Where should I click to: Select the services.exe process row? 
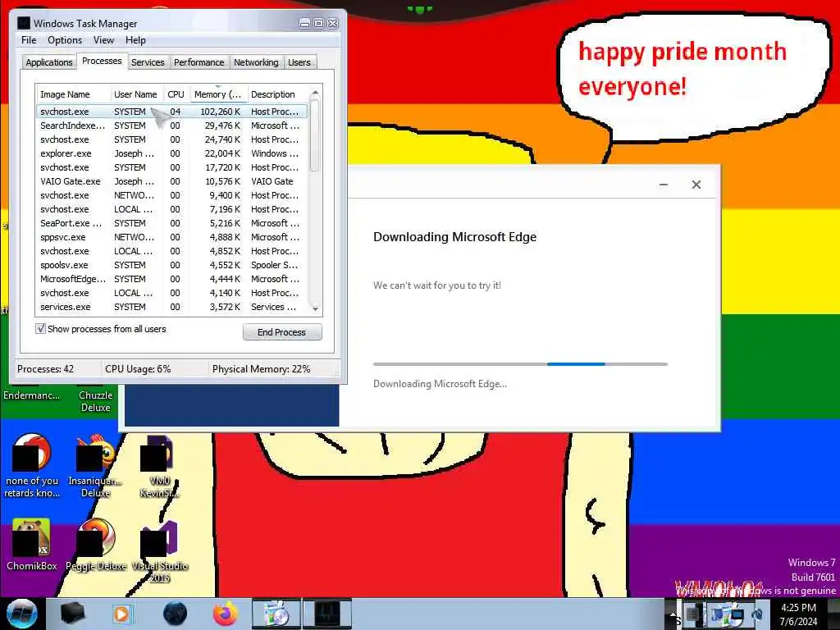[x=171, y=307]
